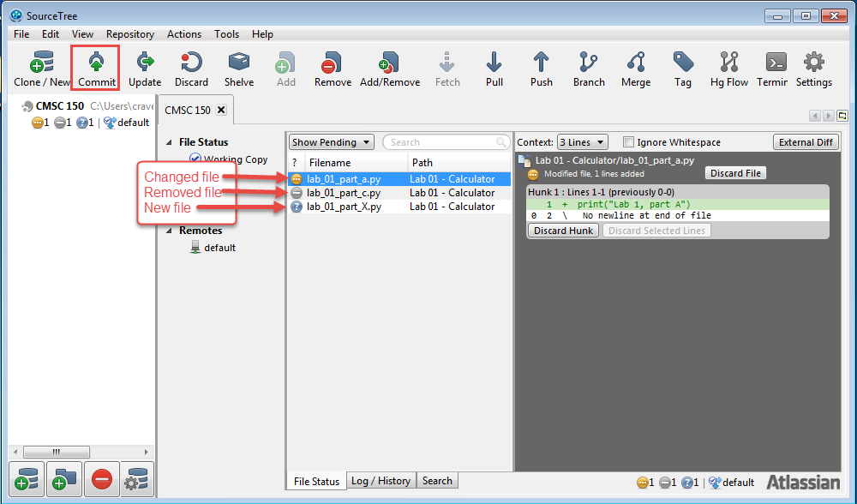This screenshot has width=857, height=504.
Task: Enable Ignore Whitespace checkbox
Action: tap(629, 142)
